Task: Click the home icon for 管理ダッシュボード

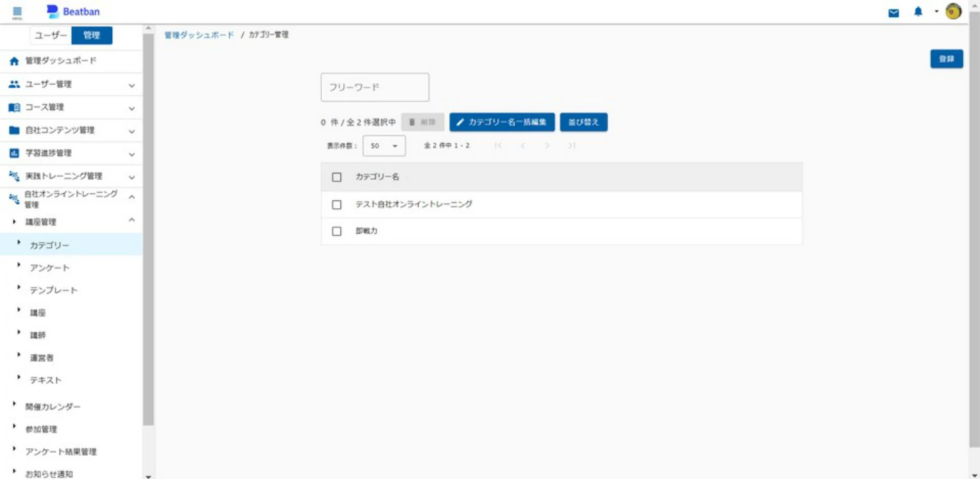Action: pos(13,61)
